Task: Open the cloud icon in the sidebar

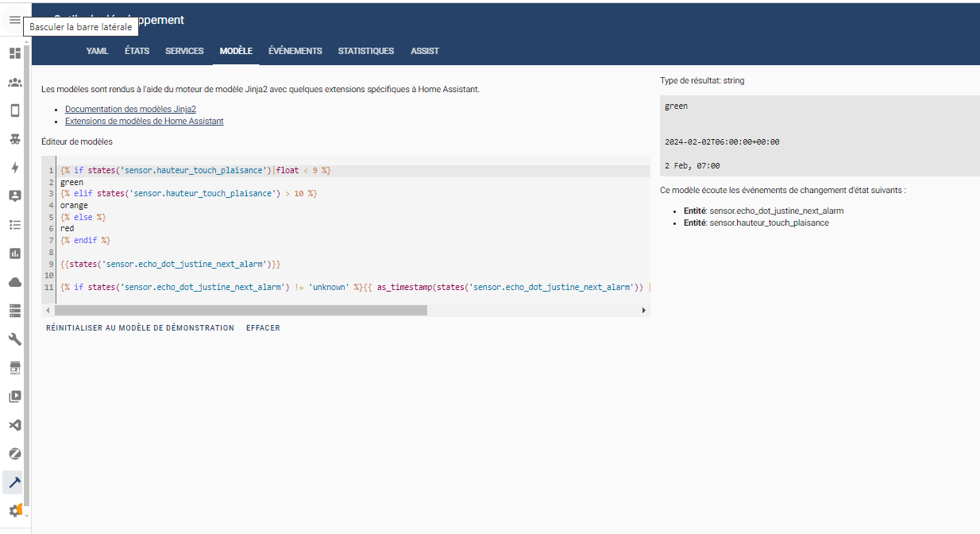Action: tap(14, 282)
